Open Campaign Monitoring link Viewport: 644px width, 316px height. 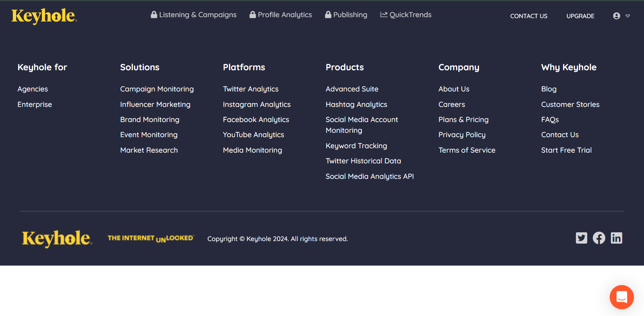click(157, 89)
